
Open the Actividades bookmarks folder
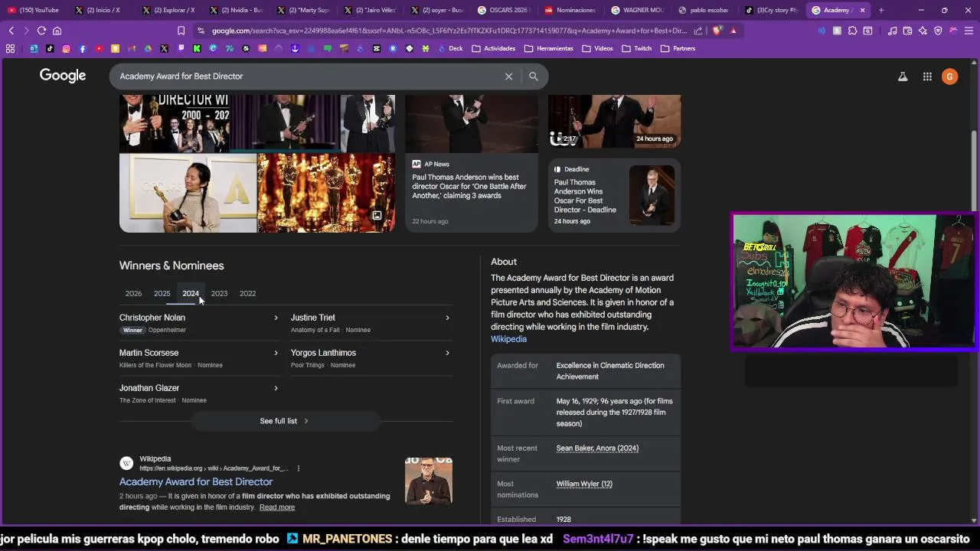tap(494, 48)
